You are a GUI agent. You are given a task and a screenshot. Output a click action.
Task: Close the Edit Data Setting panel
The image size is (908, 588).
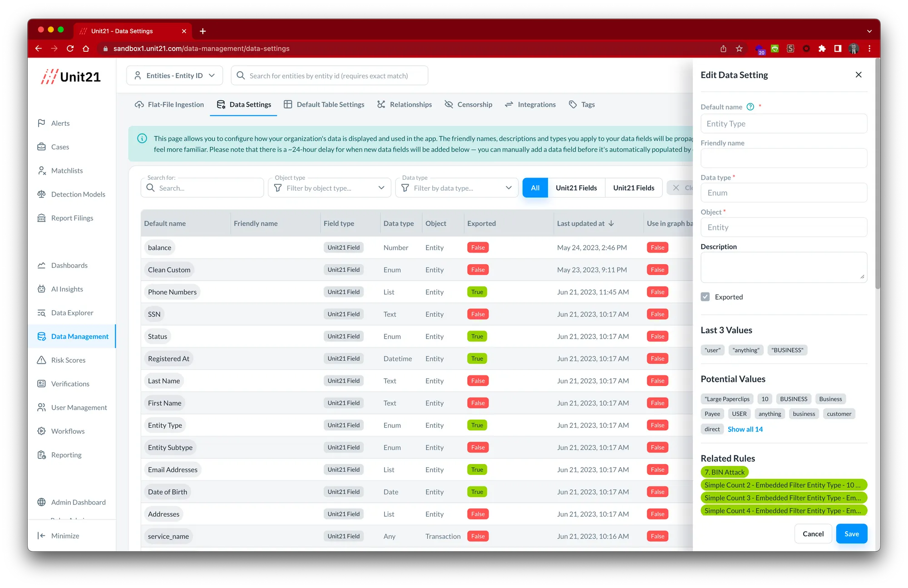coord(858,75)
